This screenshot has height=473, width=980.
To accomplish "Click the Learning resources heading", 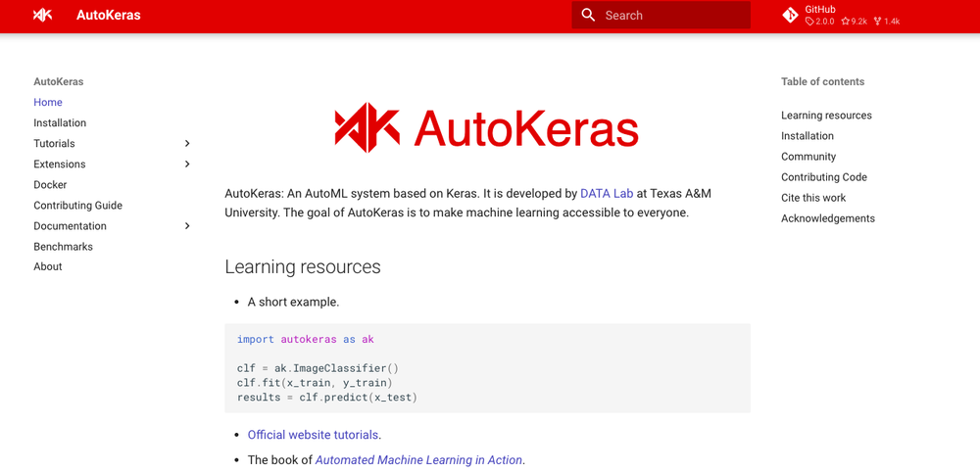I will click(303, 266).
